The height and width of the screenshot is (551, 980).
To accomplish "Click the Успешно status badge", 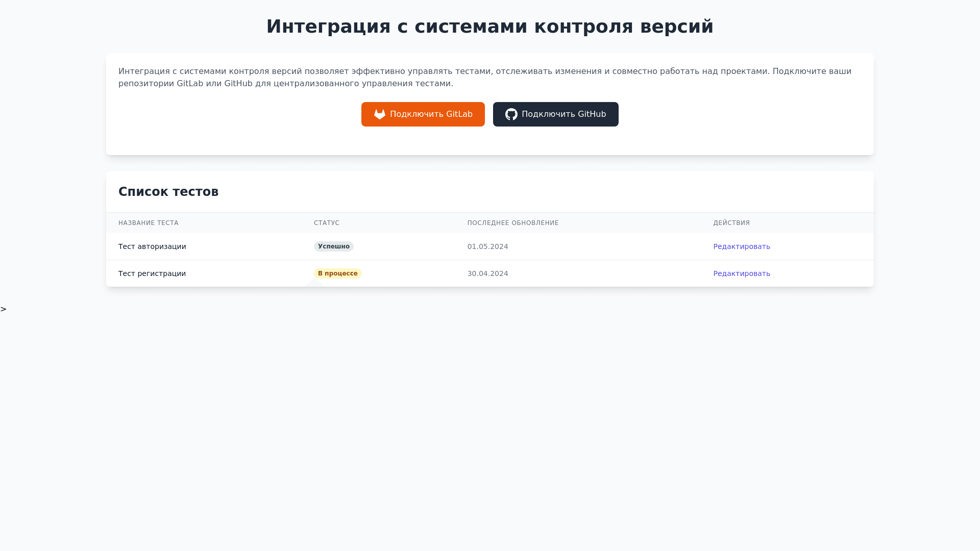I will (x=333, y=246).
